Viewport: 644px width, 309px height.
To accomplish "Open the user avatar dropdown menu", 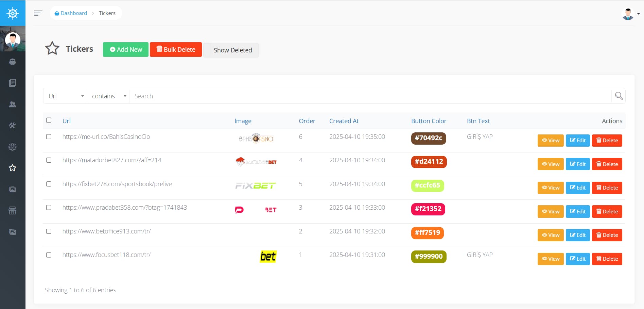I will tap(631, 14).
